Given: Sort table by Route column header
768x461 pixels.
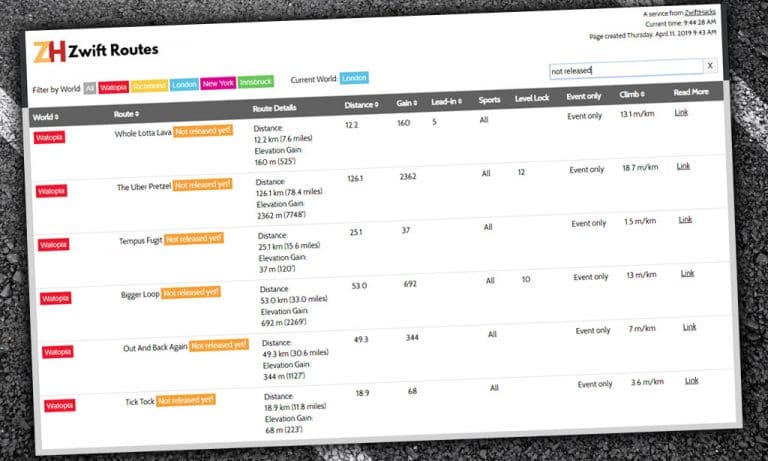Looking at the screenshot, I should point(127,114).
